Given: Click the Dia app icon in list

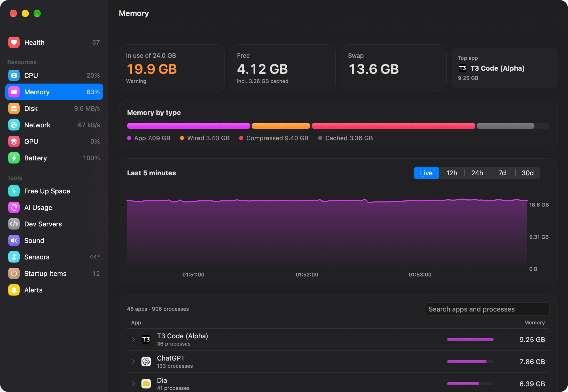Looking at the screenshot, I should tap(146, 384).
